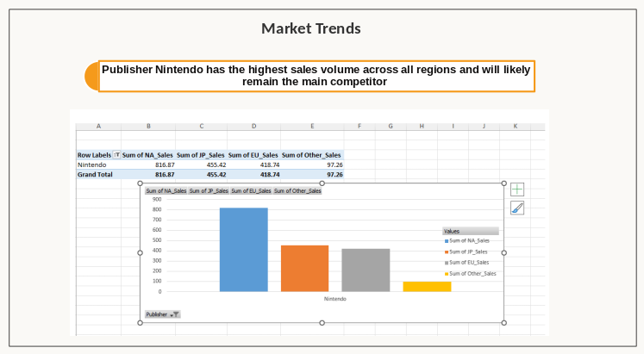Image resolution: width=644 pixels, height=354 pixels.
Task: Click the Nintendo row label cell
Action: pyautogui.click(x=98, y=165)
